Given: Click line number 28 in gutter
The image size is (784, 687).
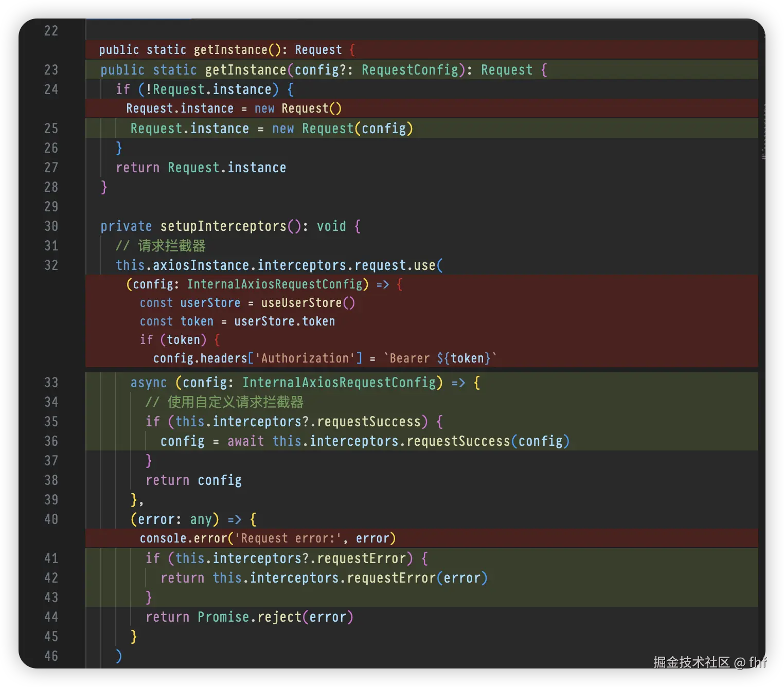Looking at the screenshot, I should (x=51, y=187).
